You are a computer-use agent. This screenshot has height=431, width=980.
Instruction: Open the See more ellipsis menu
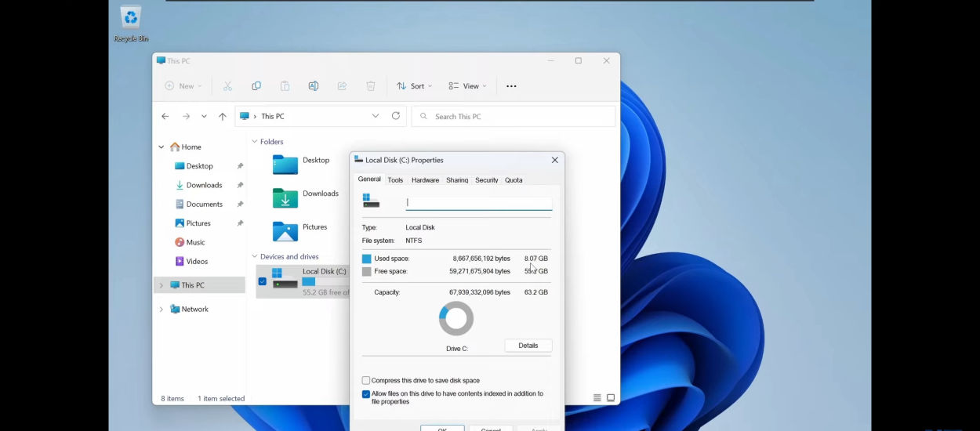click(x=511, y=86)
